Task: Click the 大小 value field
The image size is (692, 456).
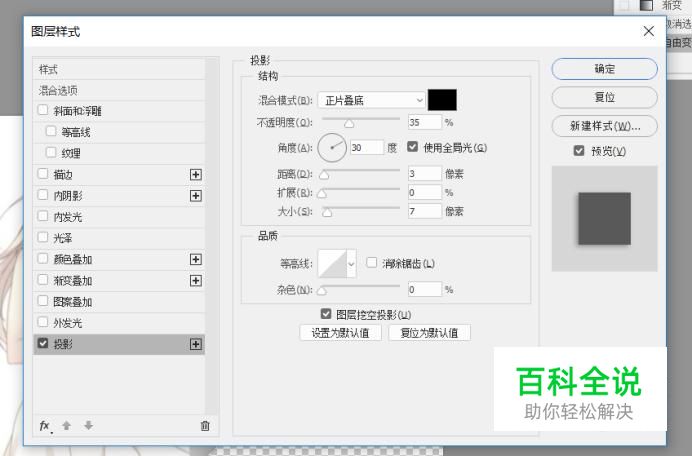Action: [x=425, y=211]
